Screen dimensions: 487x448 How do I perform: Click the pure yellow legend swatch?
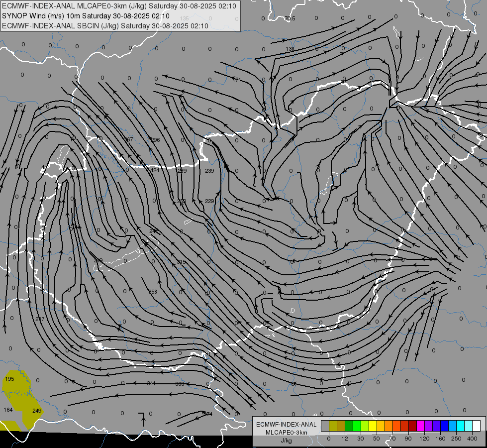pyautogui.click(x=373, y=426)
